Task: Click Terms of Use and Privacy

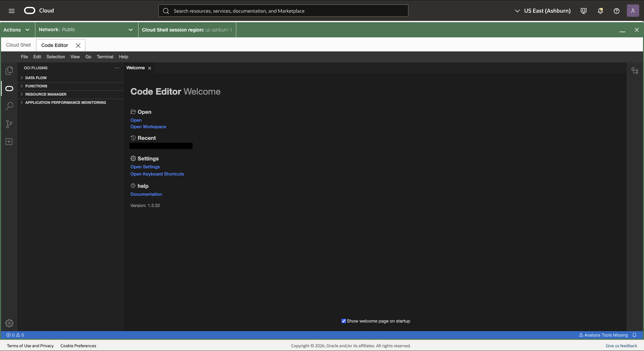Action: [x=30, y=346]
